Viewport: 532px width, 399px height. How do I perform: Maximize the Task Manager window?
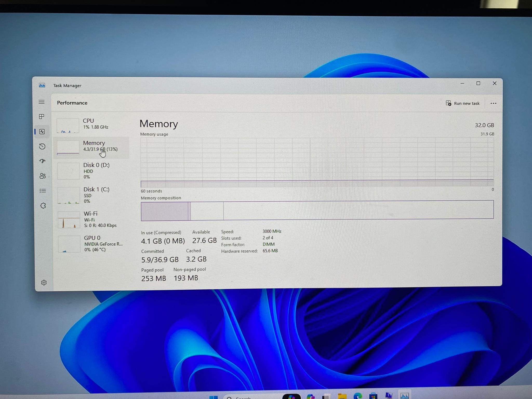pos(478,83)
